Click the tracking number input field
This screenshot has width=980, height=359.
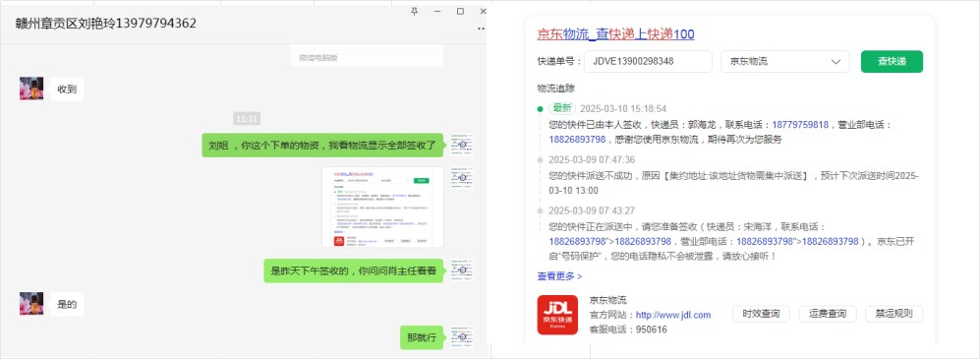point(648,62)
